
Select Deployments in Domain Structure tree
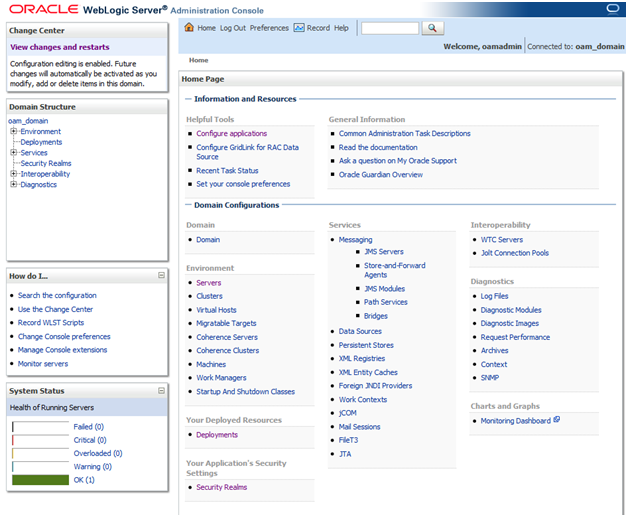41,142
